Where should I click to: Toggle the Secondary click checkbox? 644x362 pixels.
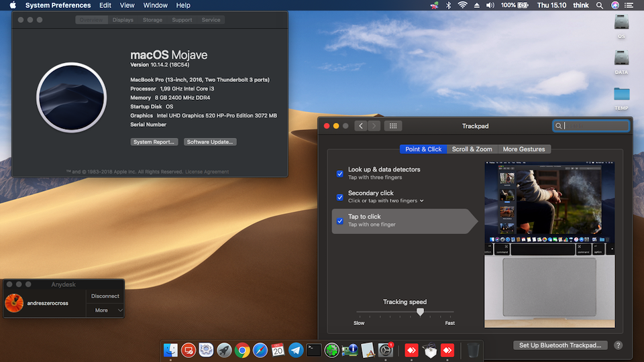point(339,197)
